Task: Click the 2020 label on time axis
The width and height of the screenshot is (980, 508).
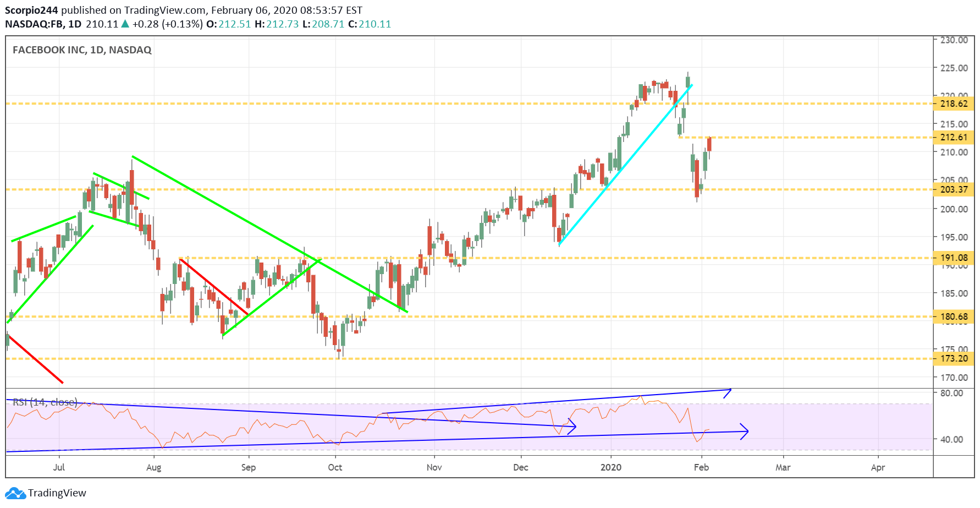Action: [611, 467]
